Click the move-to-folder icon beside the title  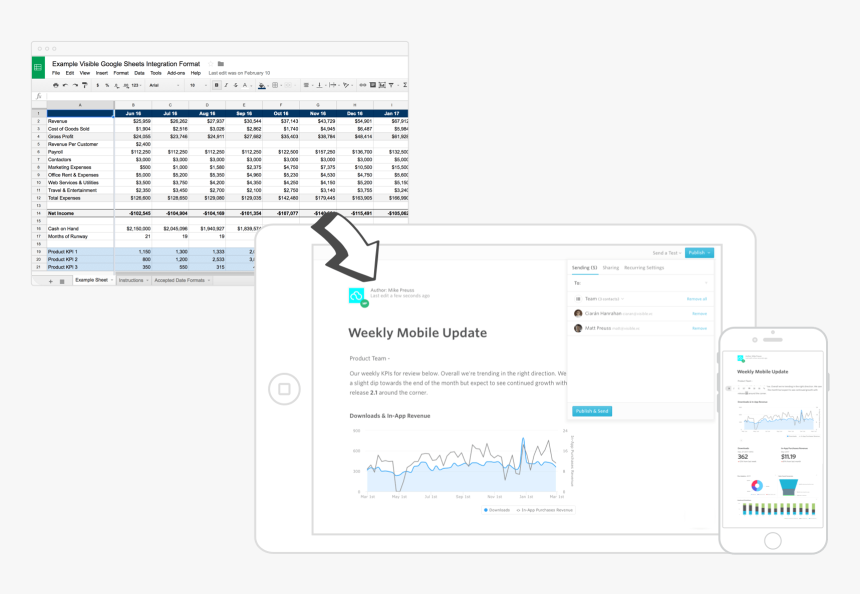pos(220,64)
